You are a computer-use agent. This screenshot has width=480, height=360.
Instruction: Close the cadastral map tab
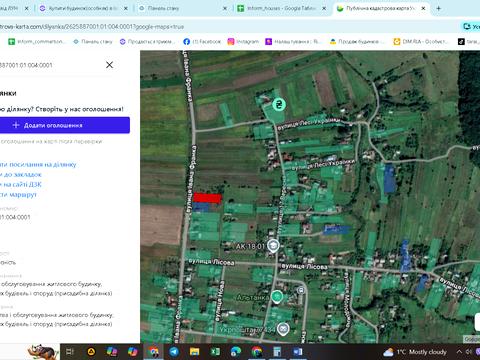423,8
